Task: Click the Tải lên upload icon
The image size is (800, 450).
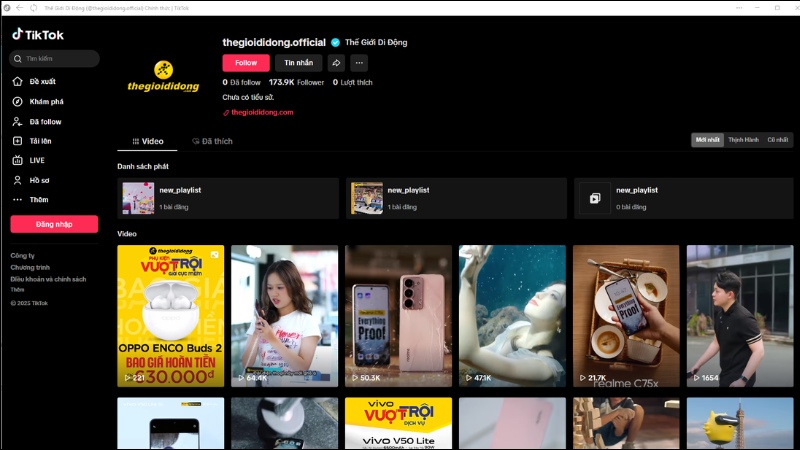Action: pos(17,141)
